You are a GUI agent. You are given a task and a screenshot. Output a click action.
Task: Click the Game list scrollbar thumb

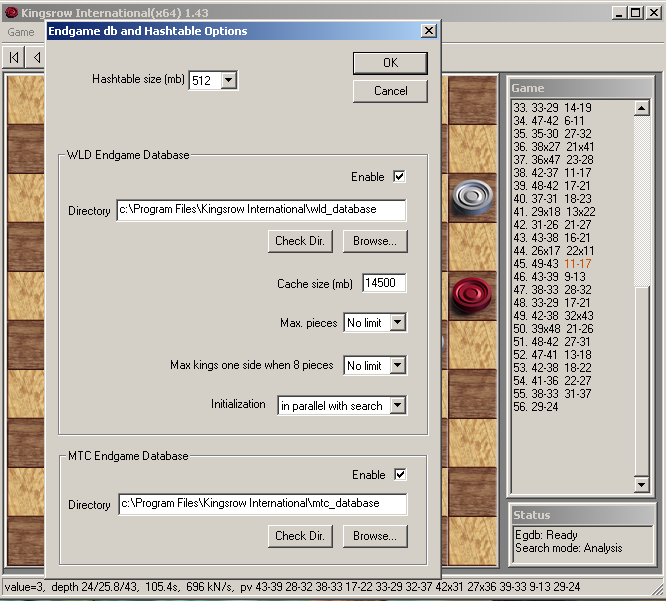(641, 381)
